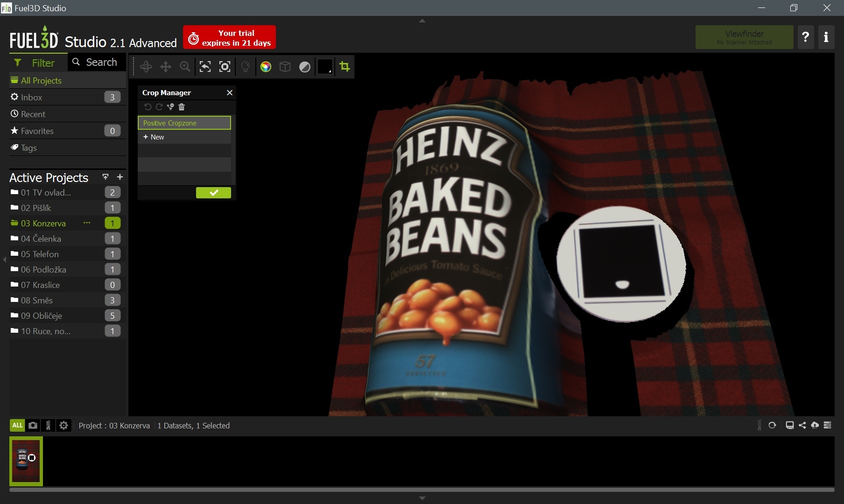The image size is (844, 504).
Task: Open project 06 Podložka
Action: (x=68, y=269)
